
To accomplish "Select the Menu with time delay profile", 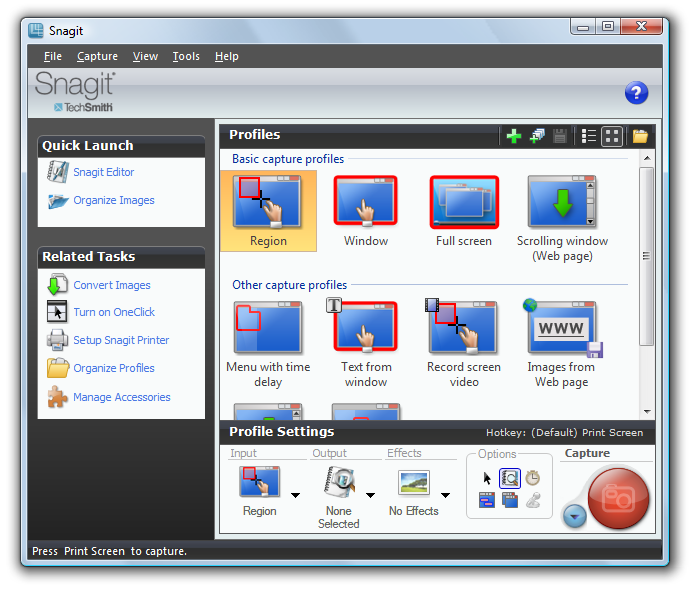I will coord(268,342).
